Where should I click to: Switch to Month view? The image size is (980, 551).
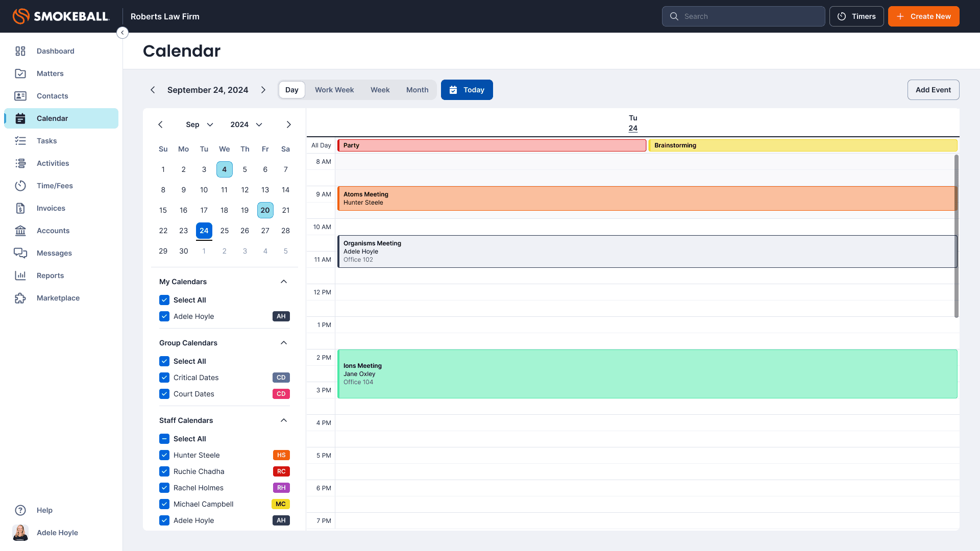click(417, 90)
